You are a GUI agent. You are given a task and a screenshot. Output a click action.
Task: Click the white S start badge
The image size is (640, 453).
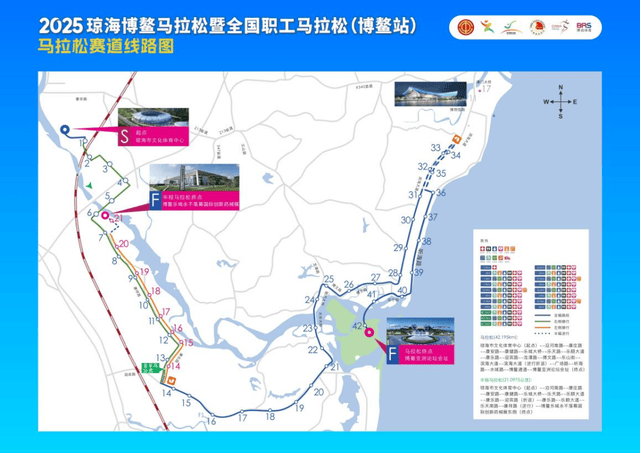tap(124, 136)
